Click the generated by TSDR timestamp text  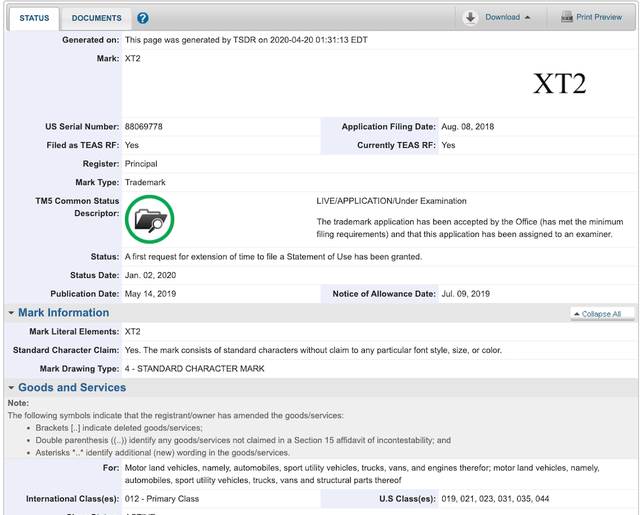[246, 40]
